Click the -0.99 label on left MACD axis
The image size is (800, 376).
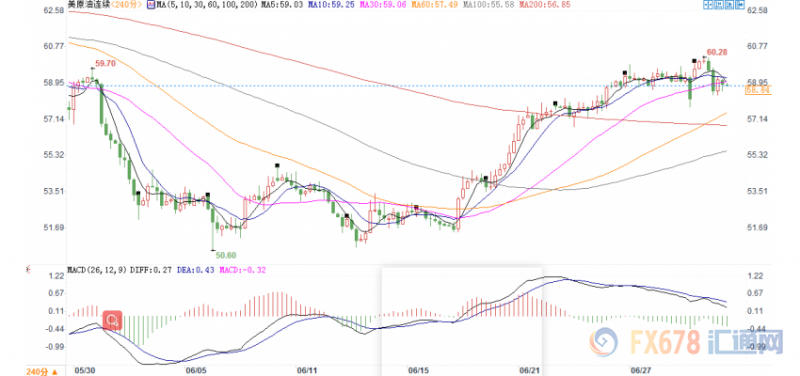coord(54,347)
